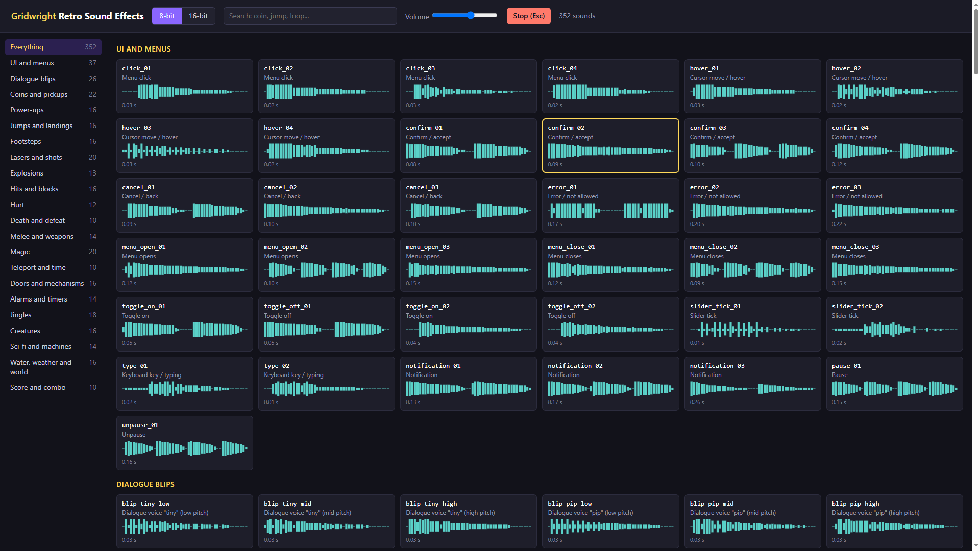
Task: Play type_02 keyboard typing sound
Action: (x=327, y=384)
